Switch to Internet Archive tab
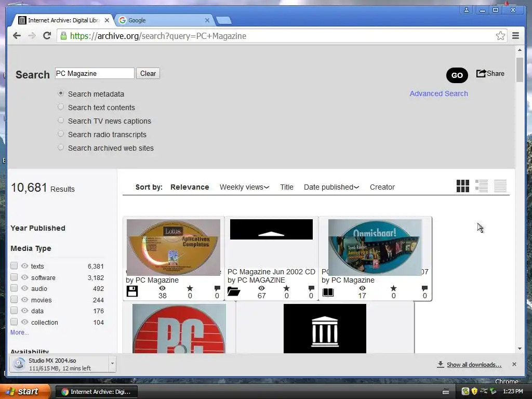This screenshot has width=532, height=399. pyautogui.click(x=63, y=20)
